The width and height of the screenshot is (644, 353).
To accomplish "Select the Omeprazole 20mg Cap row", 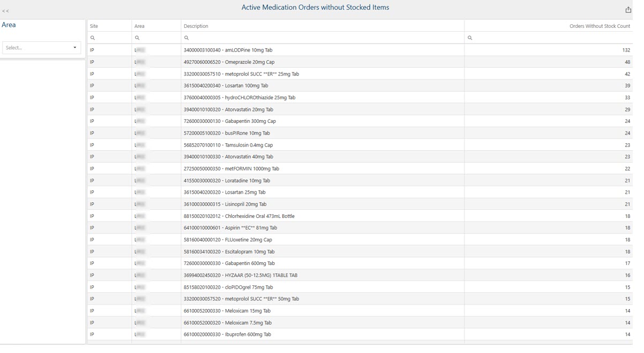I will tap(229, 62).
